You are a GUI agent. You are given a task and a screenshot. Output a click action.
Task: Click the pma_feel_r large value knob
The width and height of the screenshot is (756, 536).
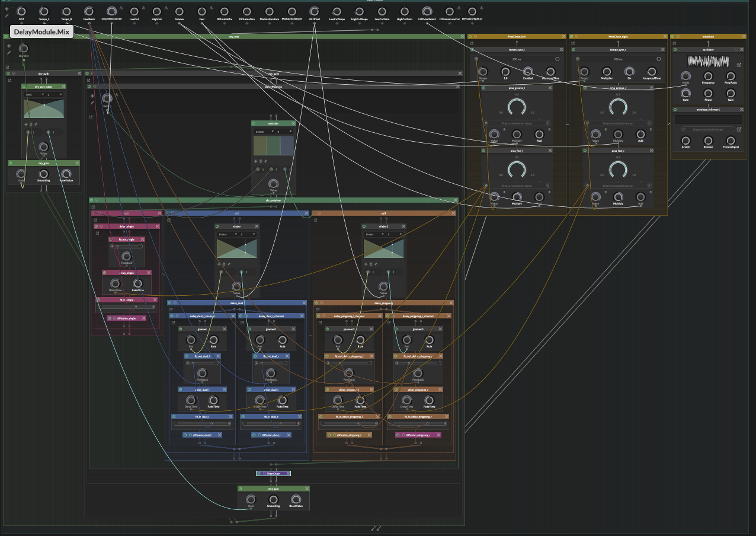[618, 170]
